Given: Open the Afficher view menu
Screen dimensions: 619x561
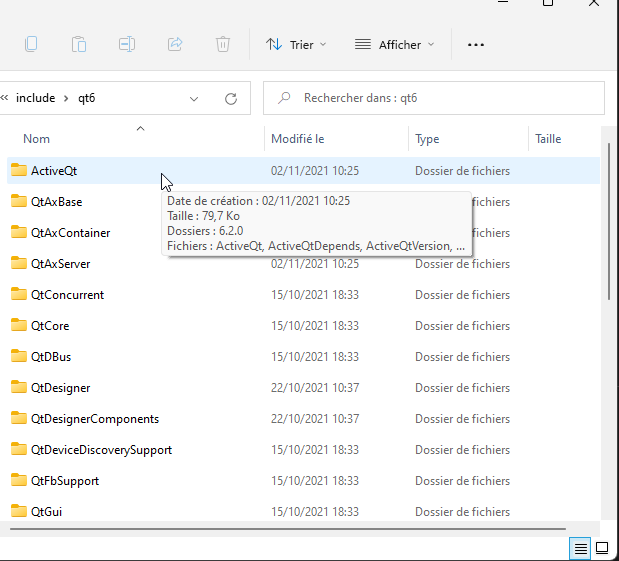Looking at the screenshot, I should 394,45.
